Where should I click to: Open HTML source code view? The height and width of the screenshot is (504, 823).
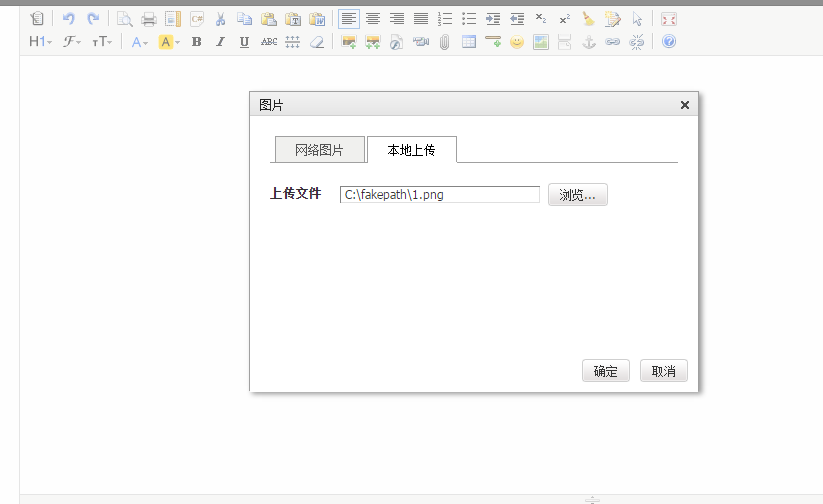tap(37, 19)
